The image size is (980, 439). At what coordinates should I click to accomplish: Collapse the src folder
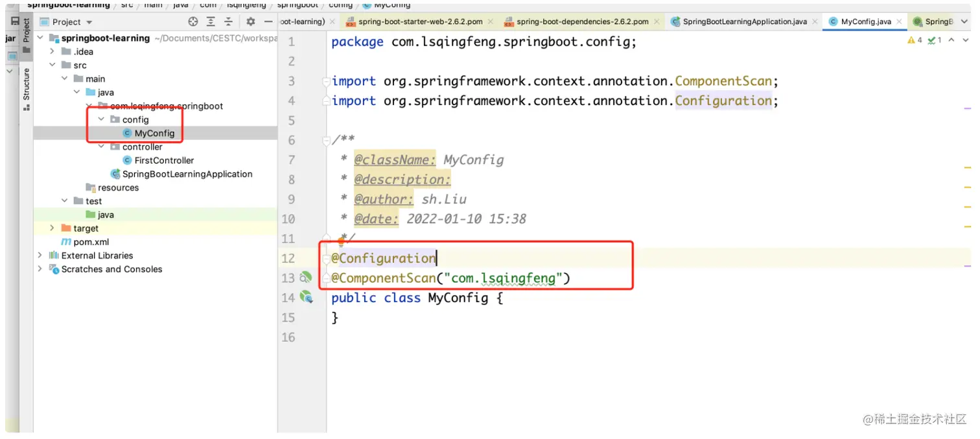[x=52, y=65]
